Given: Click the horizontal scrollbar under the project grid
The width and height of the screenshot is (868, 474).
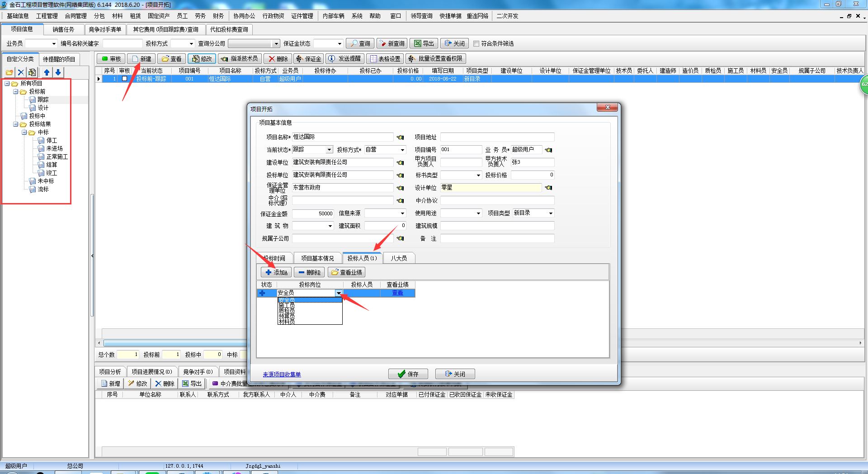Looking at the screenshot, I should (172, 343).
